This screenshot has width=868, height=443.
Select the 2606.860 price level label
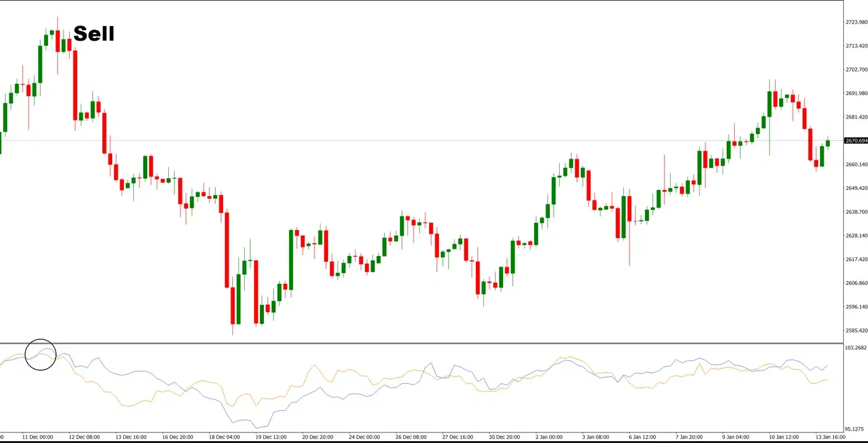click(856, 283)
